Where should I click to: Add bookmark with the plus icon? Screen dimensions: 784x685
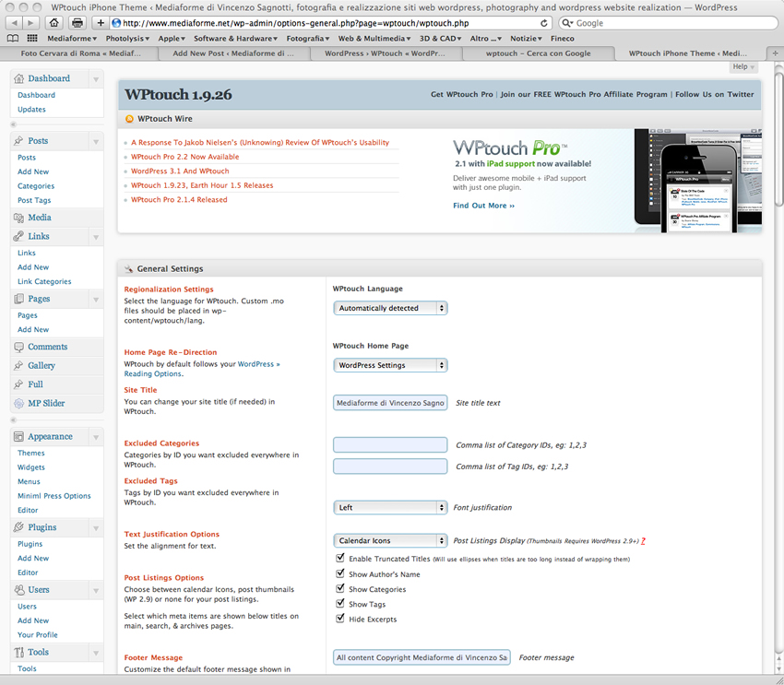(101, 23)
